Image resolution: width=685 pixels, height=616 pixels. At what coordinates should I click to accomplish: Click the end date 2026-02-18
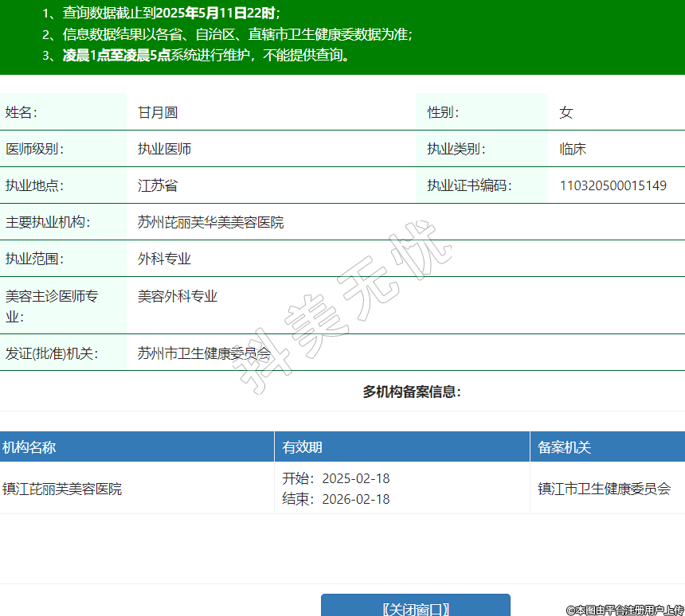coord(355,499)
